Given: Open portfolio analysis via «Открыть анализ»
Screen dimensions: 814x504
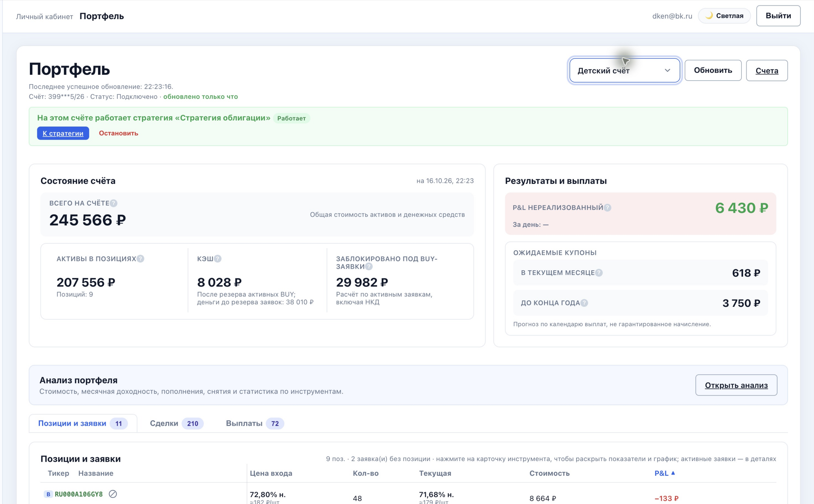Looking at the screenshot, I should 736,385.
